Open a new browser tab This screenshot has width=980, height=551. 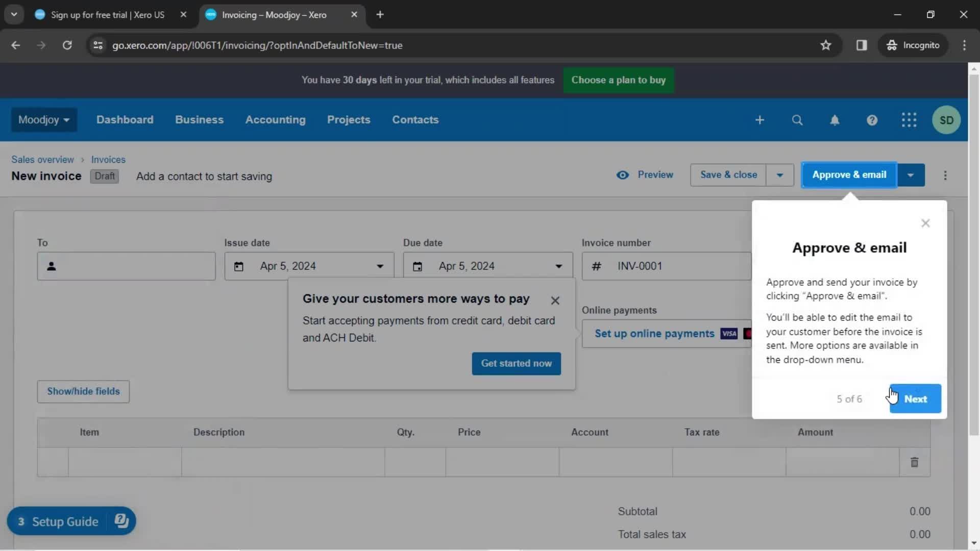pos(380,15)
